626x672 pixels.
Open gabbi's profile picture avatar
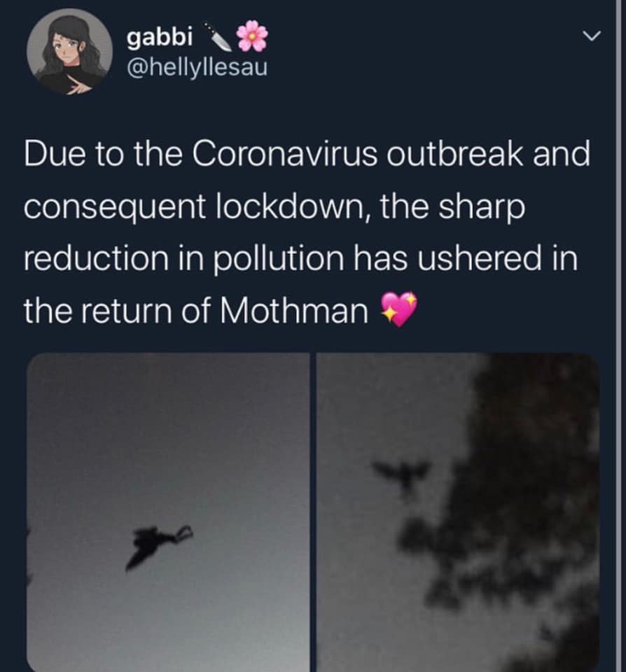(x=70, y=51)
